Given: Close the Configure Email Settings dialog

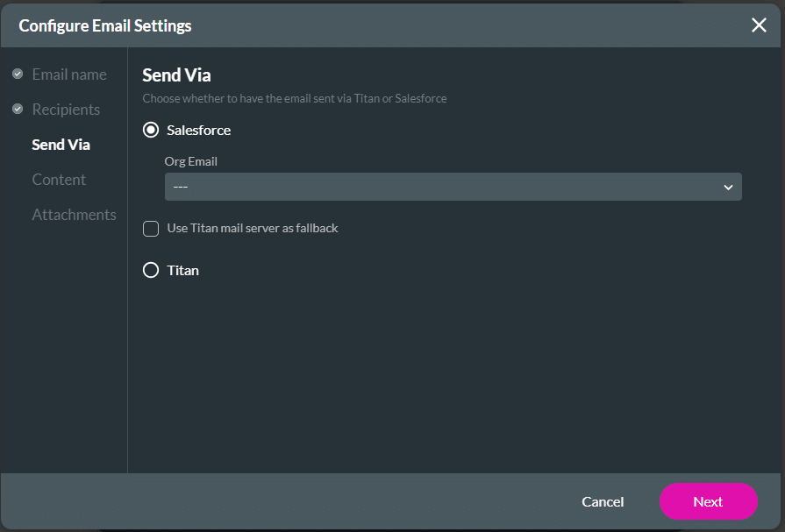Looking at the screenshot, I should point(759,25).
